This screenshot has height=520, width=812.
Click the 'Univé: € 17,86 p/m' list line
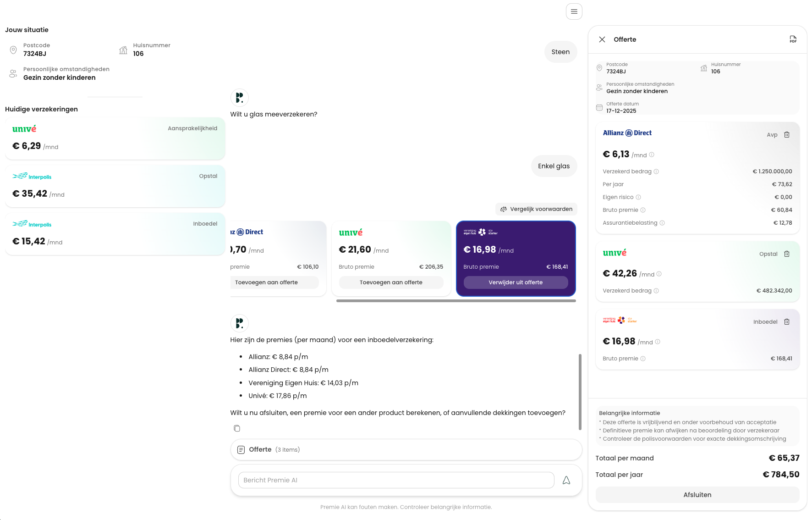tap(278, 396)
